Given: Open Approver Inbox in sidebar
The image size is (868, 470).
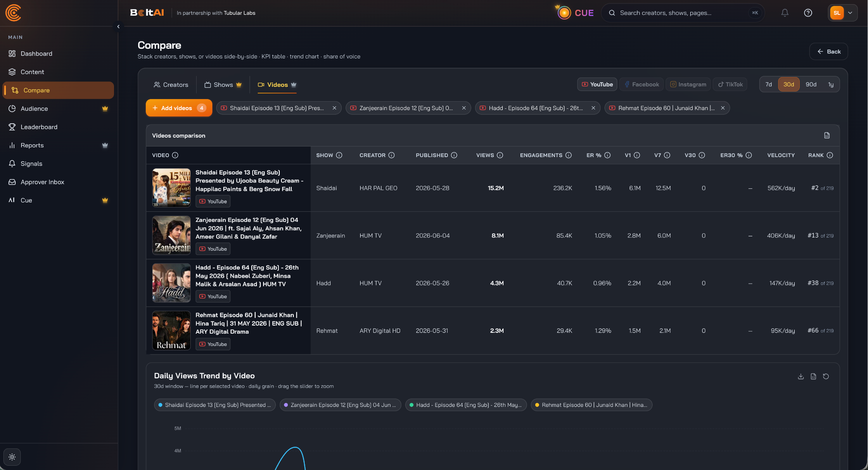Looking at the screenshot, I should [x=58, y=182].
